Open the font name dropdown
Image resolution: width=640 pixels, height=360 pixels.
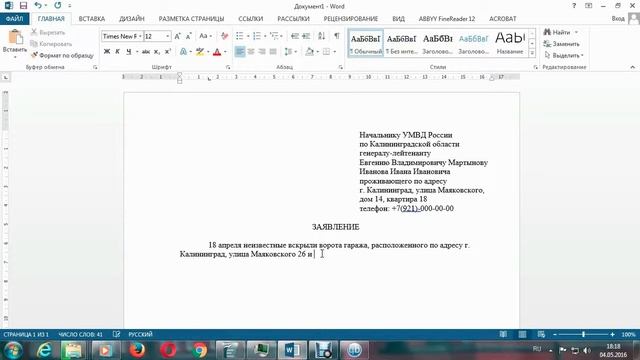(x=140, y=36)
